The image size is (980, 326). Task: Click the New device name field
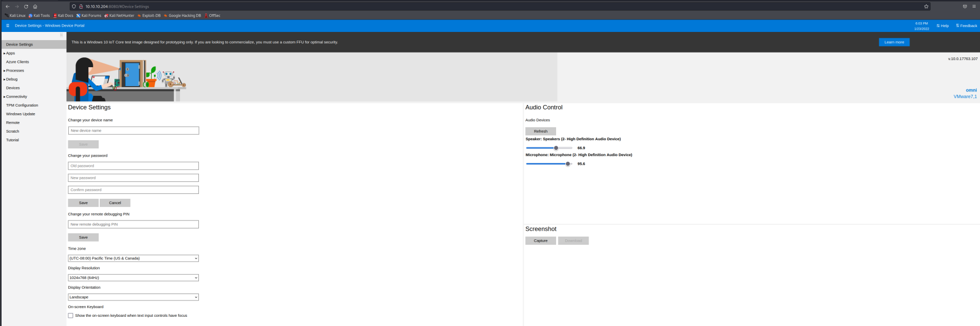point(133,131)
